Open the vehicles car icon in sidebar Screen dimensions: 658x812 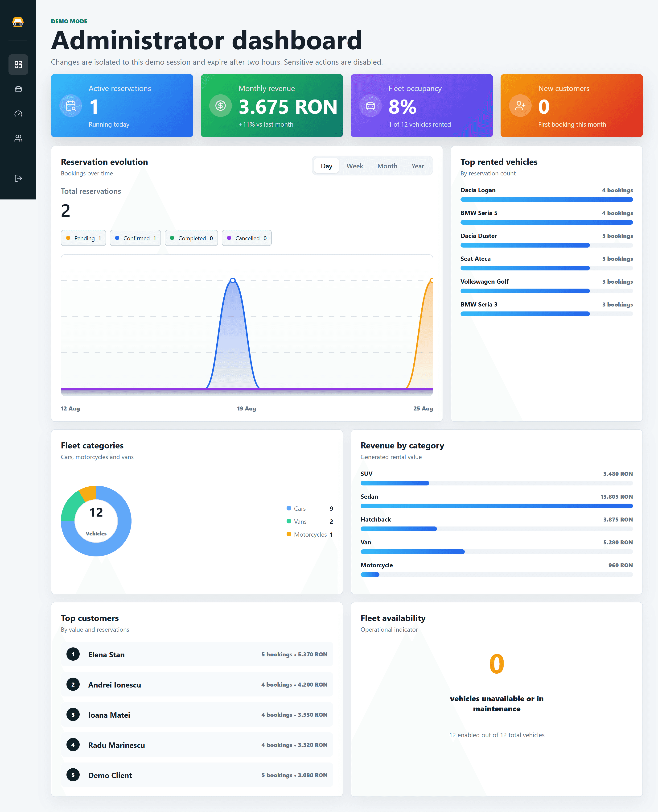[18, 89]
